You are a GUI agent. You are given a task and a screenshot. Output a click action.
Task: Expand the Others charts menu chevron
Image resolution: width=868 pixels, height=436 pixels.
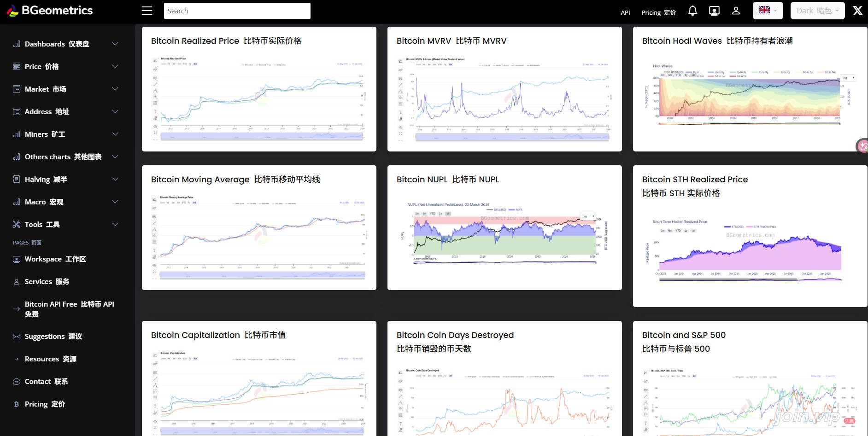[115, 157]
